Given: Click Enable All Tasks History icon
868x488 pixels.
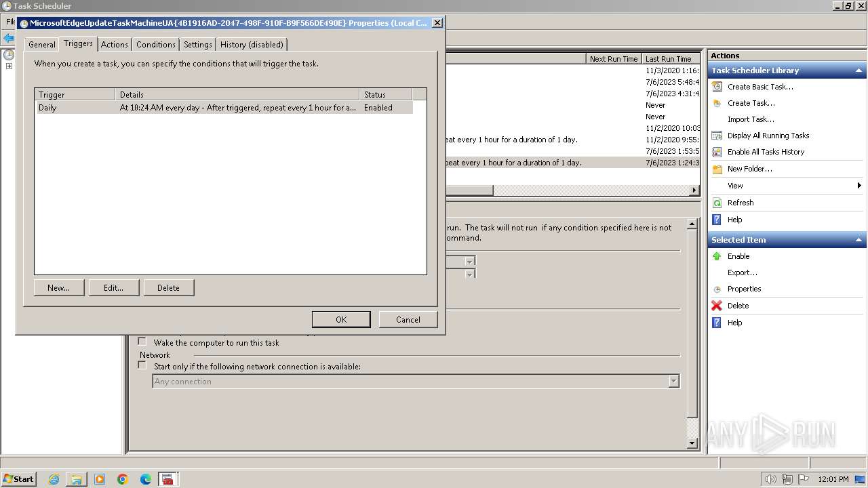Looking at the screenshot, I should click(717, 152).
